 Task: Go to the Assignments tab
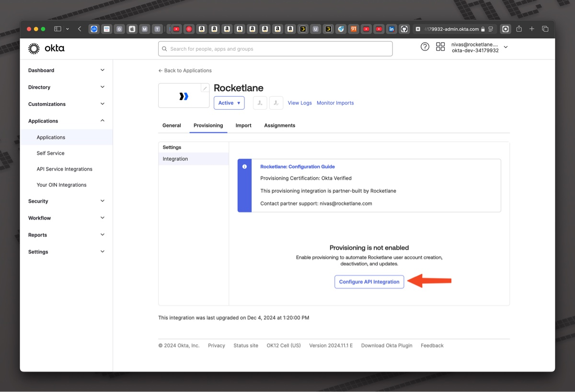coord(279,126)
